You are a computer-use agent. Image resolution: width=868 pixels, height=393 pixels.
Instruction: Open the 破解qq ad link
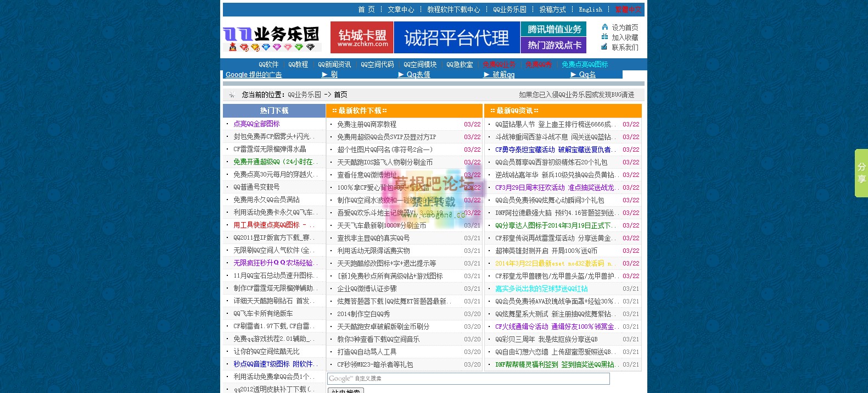499,74
